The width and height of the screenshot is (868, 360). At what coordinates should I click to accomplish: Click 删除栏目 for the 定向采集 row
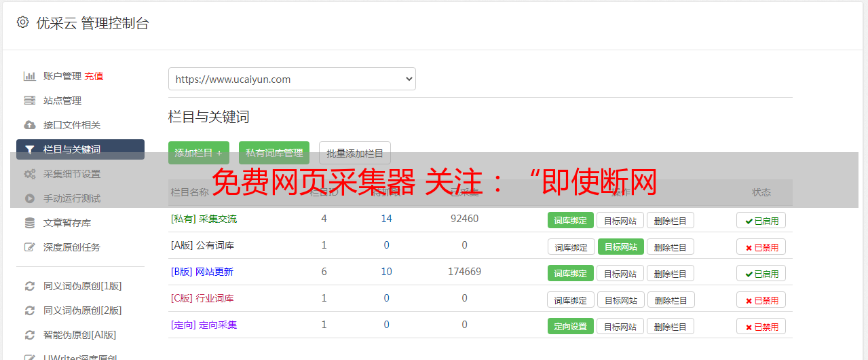click(x=671, y=326)
